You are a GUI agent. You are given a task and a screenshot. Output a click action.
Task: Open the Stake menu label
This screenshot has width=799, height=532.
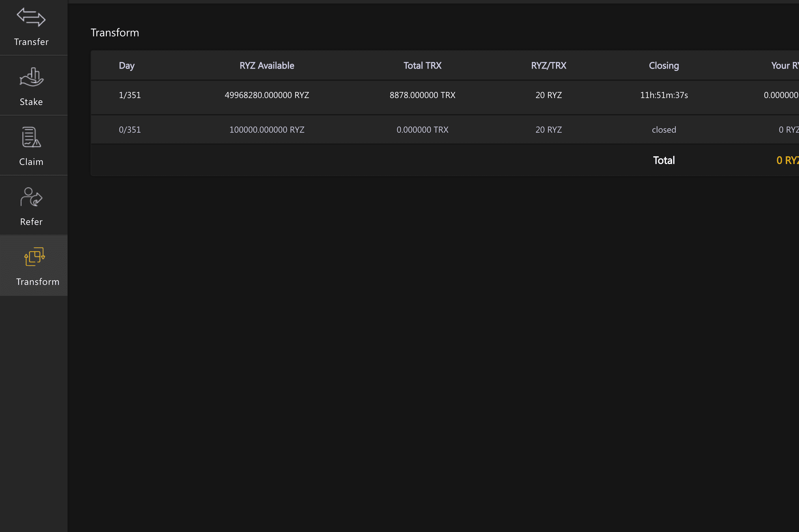31,102
